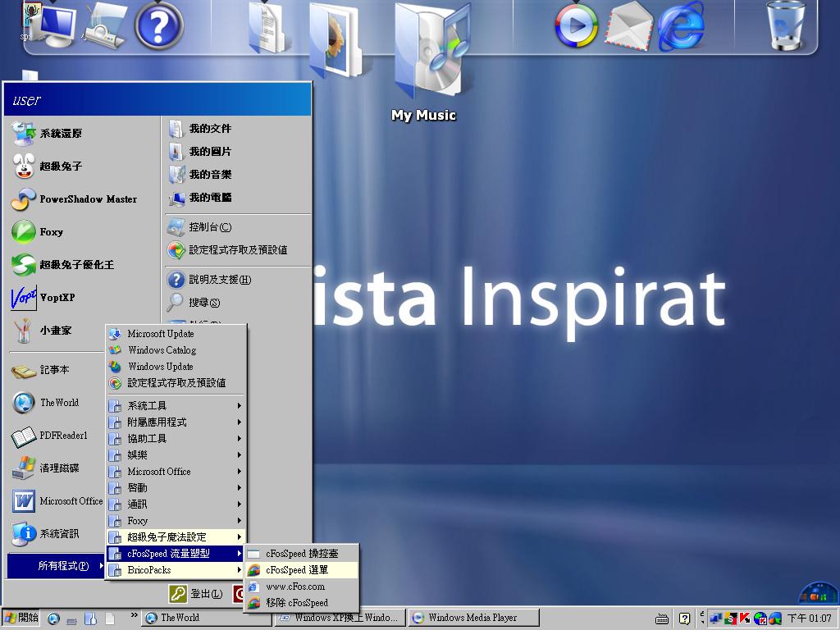The width and height of the screenshot is (840, 630).
Task: Launch Internet Explorer from the dock
Action: [x=681, y=26]
